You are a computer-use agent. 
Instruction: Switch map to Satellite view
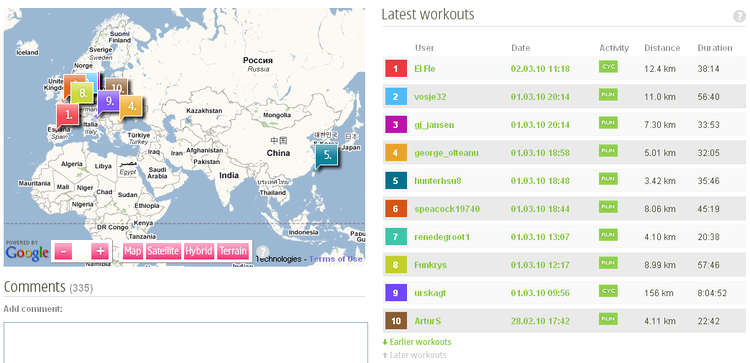pyautogui.click(x=163, y=251)
